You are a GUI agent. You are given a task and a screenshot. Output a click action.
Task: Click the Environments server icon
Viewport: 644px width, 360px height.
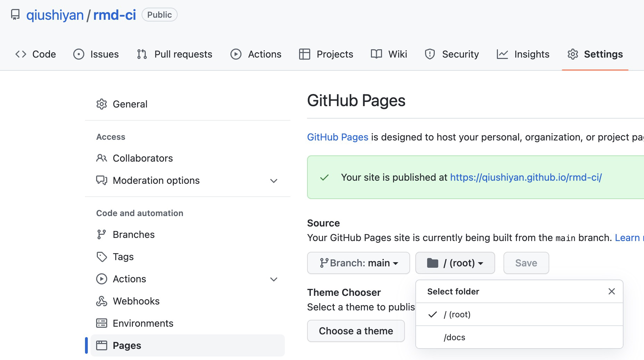click(102, 323)
